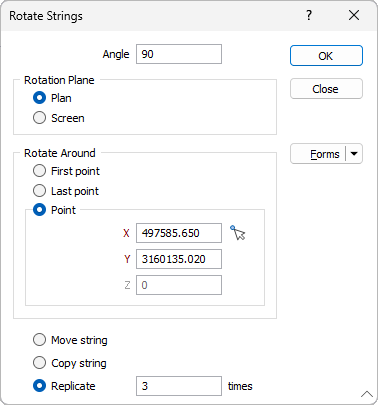Click the Forms button
This screenshot has height=405, width=378.
tap(318, 154)
